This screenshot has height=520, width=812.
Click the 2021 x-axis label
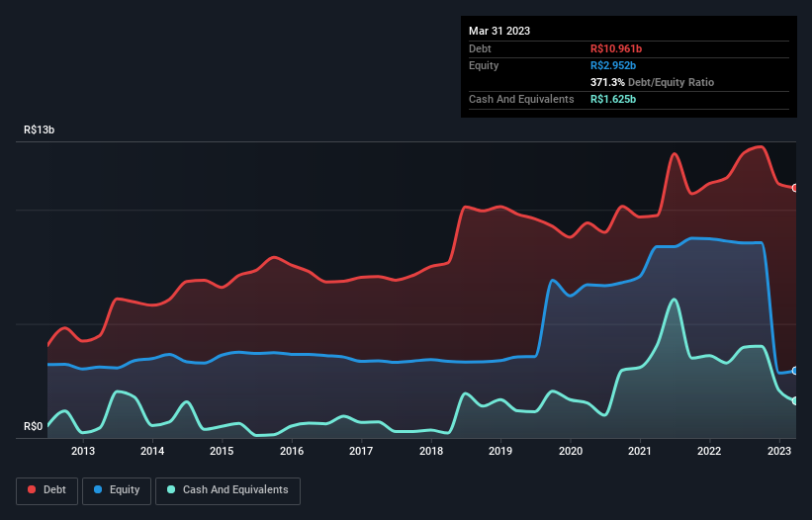pyautogui.click(x=640, y=451)
